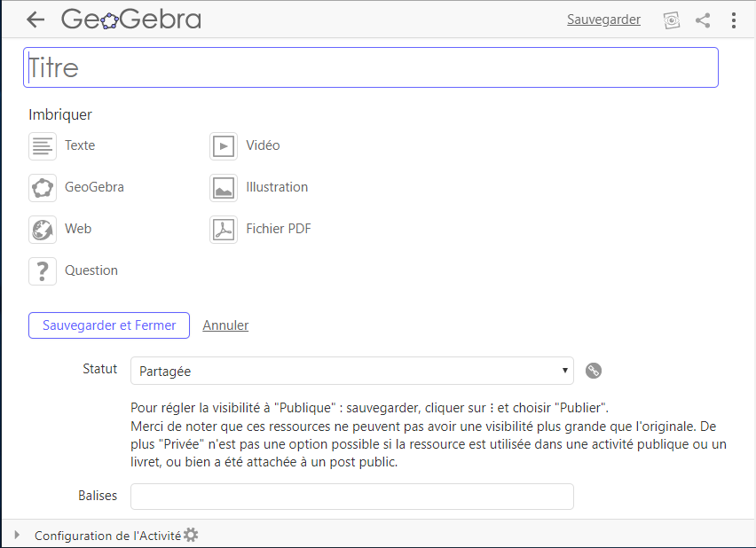This screenshot has width=756, height=548.
Task: Click the Configuration de l'Activité label
Action: click(107, 536)
